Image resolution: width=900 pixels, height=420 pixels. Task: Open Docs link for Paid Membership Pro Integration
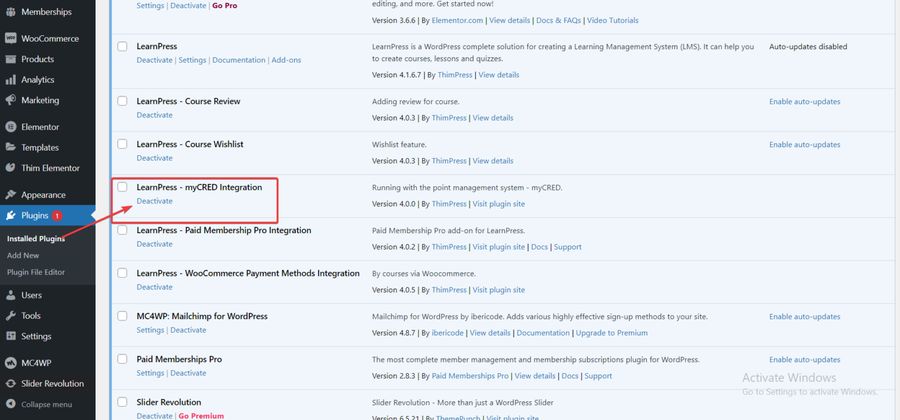[x=540, y=247]
